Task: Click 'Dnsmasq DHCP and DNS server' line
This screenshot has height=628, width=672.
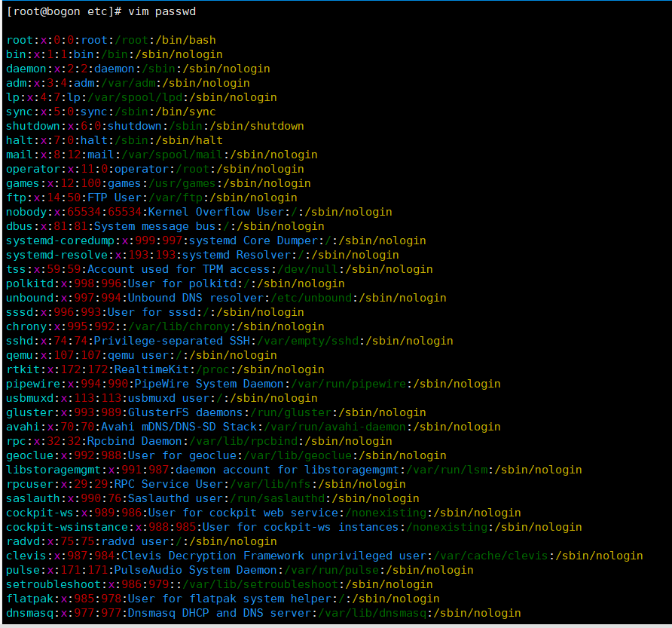Action: (x=264, y=614)
